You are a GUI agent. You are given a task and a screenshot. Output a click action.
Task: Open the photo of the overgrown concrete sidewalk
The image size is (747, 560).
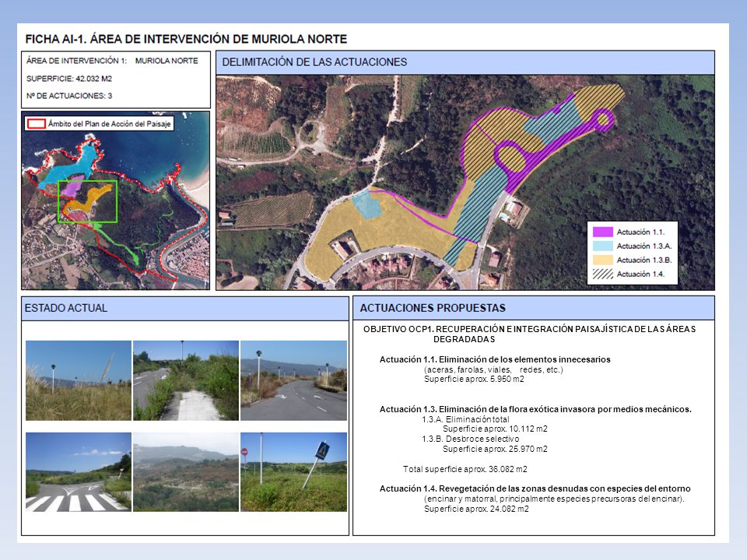pyautogui.click(x=186, y=380)
